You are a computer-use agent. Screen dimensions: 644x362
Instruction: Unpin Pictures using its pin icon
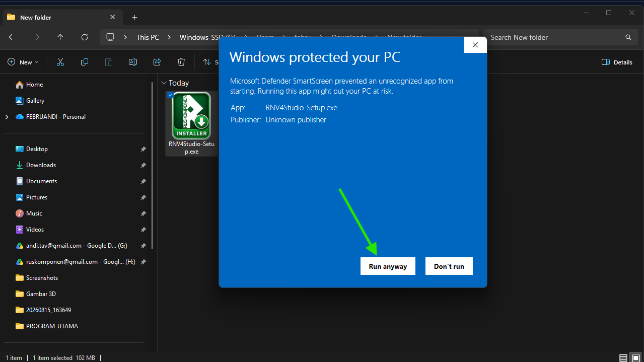(143, 198)
